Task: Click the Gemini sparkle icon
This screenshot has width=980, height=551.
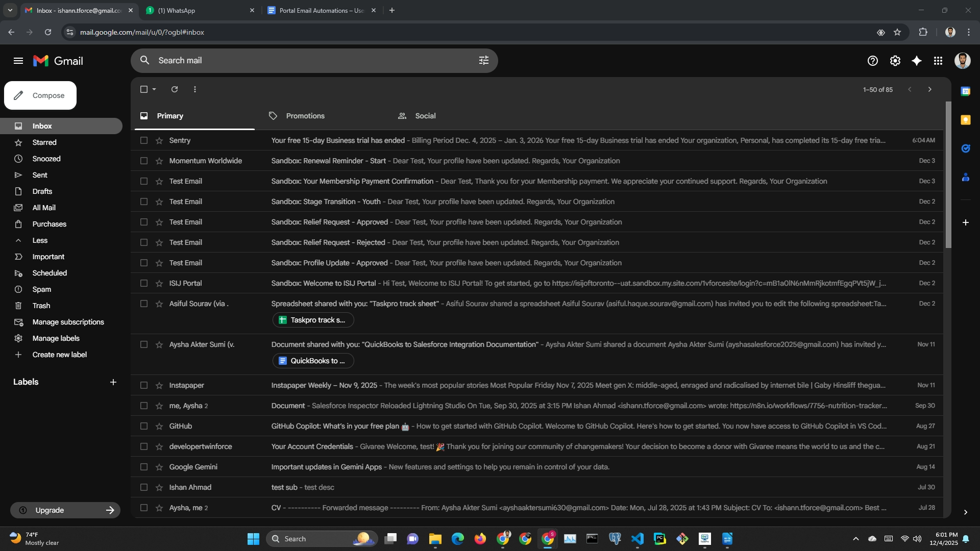Action: [917, 61]
